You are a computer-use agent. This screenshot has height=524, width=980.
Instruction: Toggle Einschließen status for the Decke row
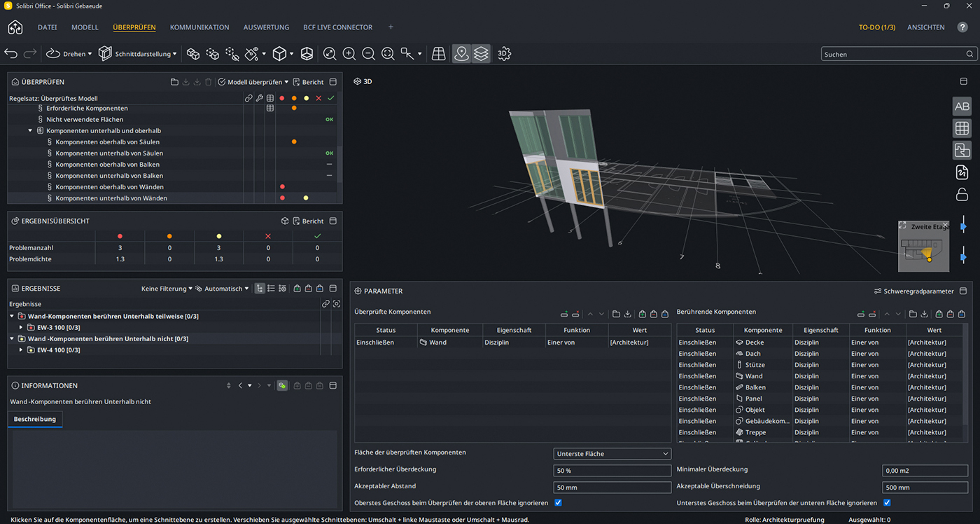(x=697, y=342)
